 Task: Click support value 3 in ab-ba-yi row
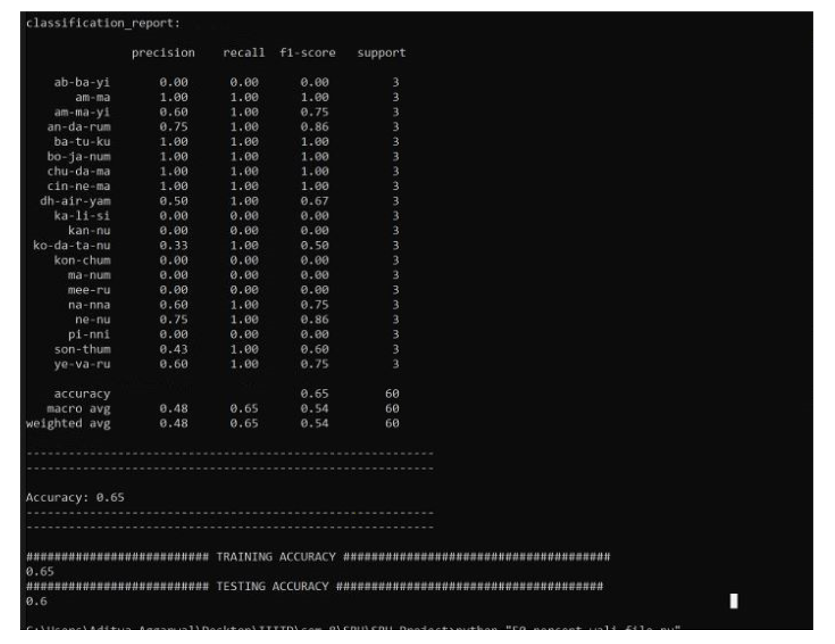coord(395,83)
